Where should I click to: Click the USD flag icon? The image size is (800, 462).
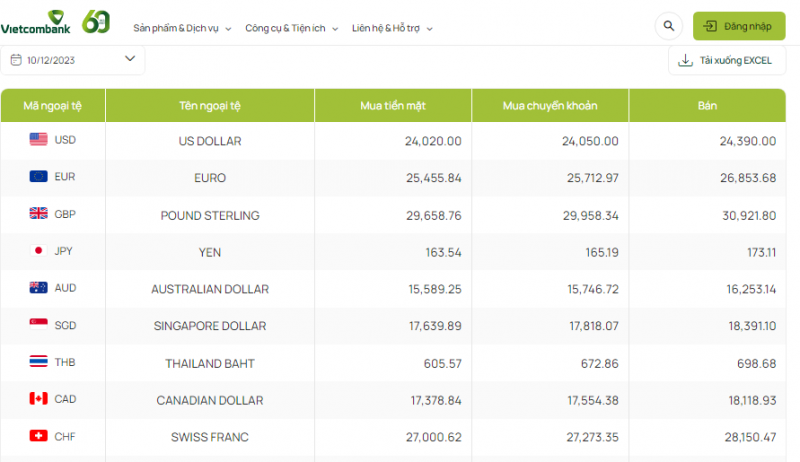pos(39,140)
